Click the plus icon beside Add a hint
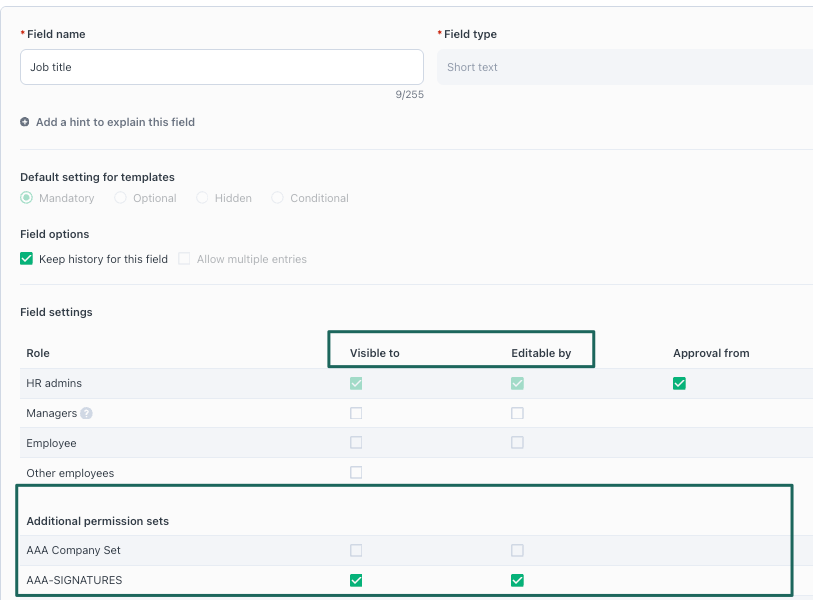The height and width of the screenshot is (600, 813). coord(25,122)
